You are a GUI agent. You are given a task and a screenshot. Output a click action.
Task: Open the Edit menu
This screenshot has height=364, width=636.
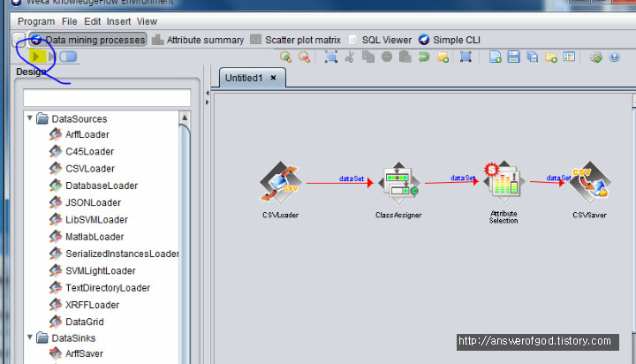(92, 21)
